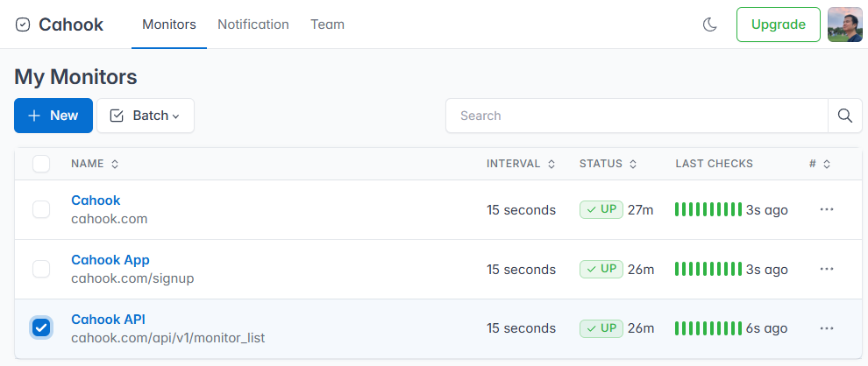Open the Cahook monitor link
This screenshot has height=366, width=868.
96,201
